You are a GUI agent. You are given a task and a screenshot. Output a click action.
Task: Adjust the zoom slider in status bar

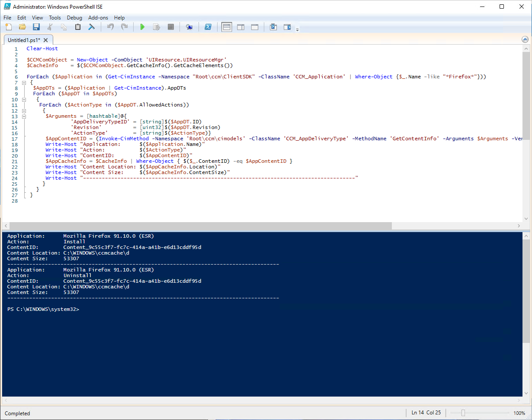463,413
